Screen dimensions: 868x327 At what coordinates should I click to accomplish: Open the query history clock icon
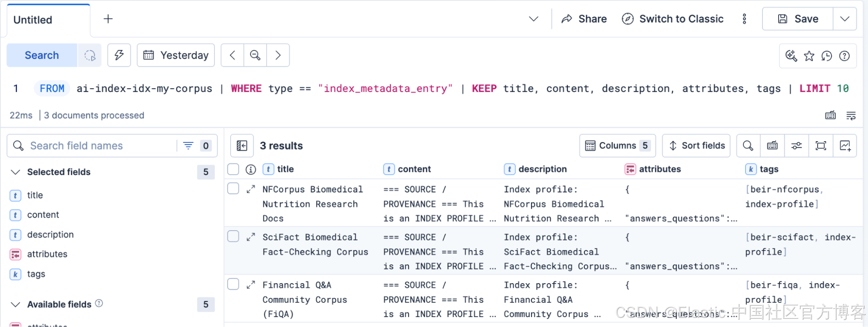[826, 56]
